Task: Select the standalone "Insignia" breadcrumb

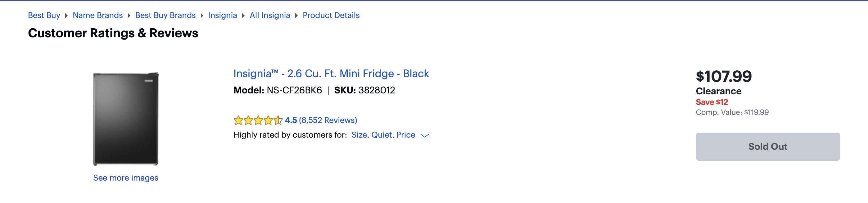Action: tap(222, 16)
